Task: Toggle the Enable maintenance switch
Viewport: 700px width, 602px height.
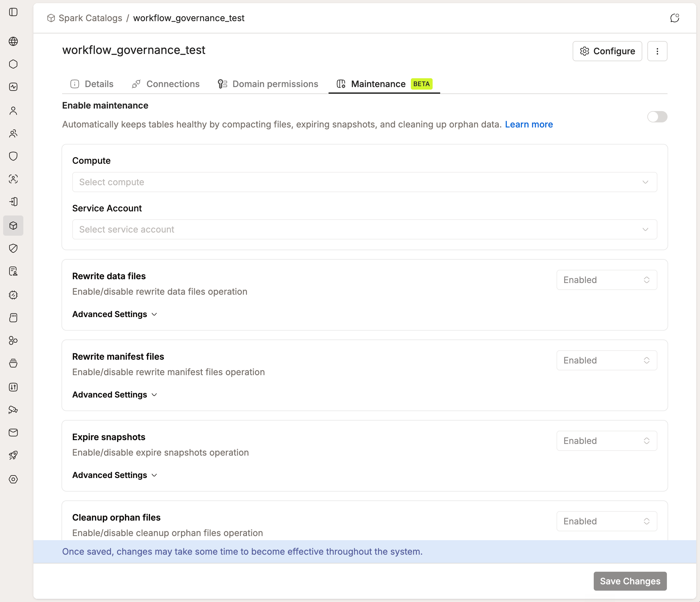Action: (x=657, y=117)
